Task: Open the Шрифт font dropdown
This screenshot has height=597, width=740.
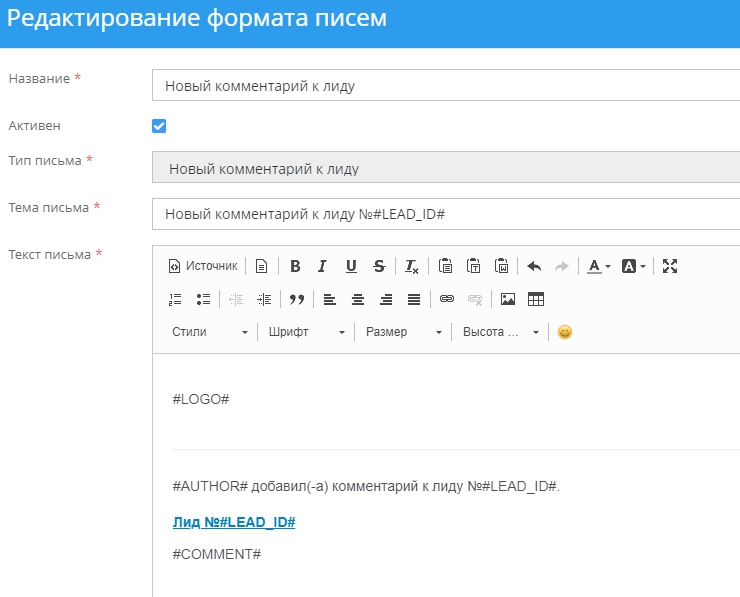Action: click(x=306, y=332)
